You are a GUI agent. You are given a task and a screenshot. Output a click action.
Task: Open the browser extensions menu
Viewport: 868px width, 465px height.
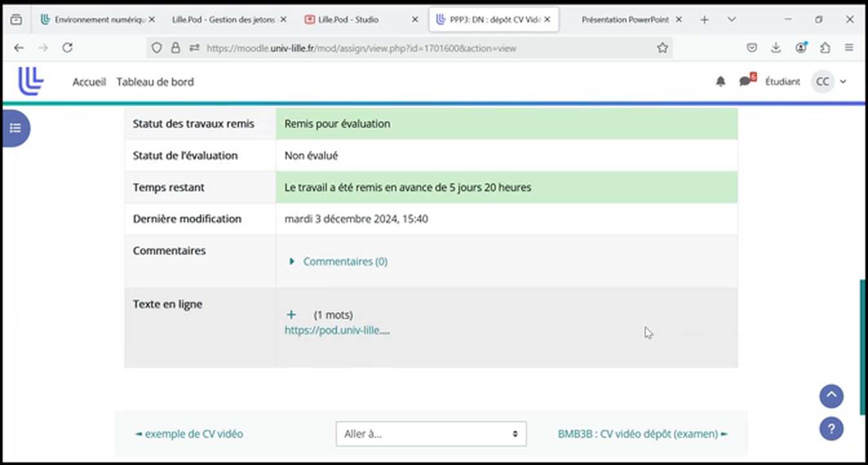tap(825, 47)
